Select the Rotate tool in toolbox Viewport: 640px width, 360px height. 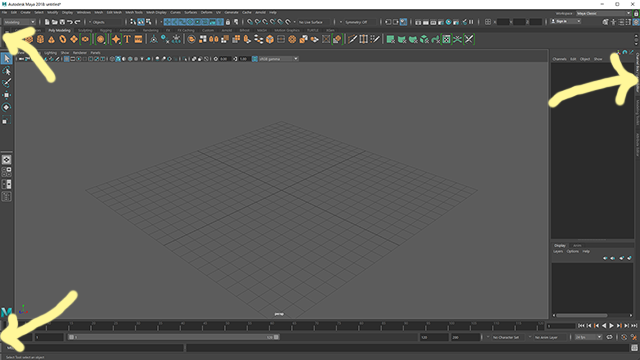(6, 107)
